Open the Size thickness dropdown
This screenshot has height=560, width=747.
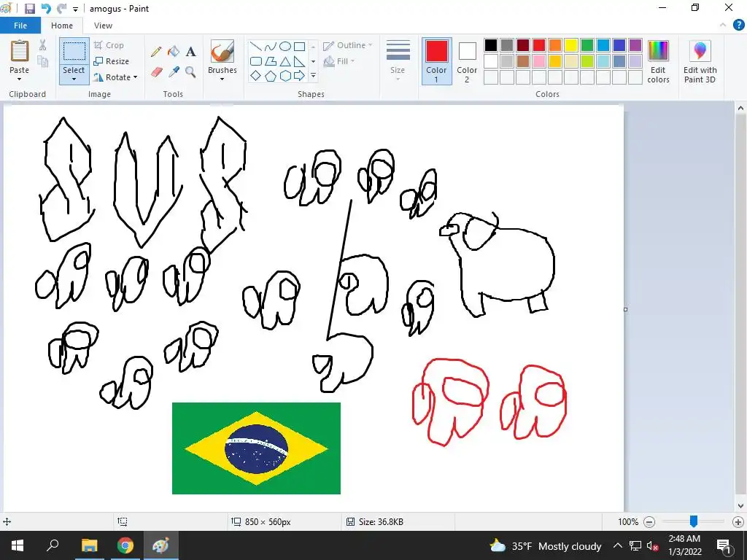point(398,61)
